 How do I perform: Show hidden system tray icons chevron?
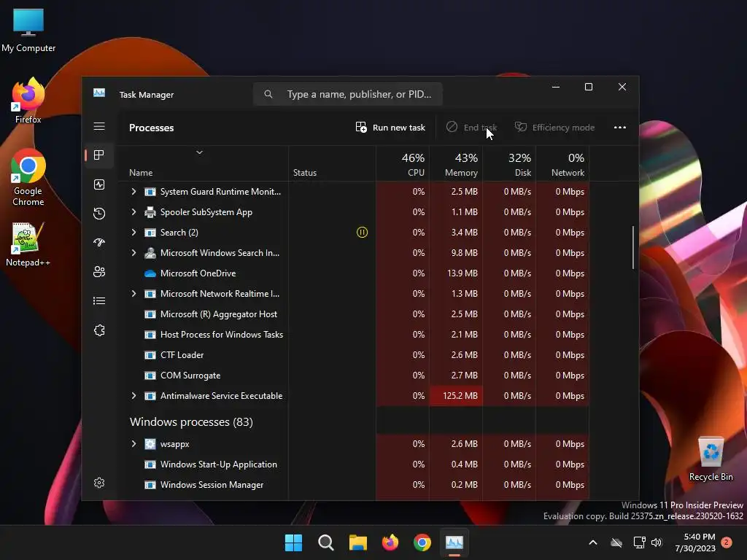[x=593, y=542]
